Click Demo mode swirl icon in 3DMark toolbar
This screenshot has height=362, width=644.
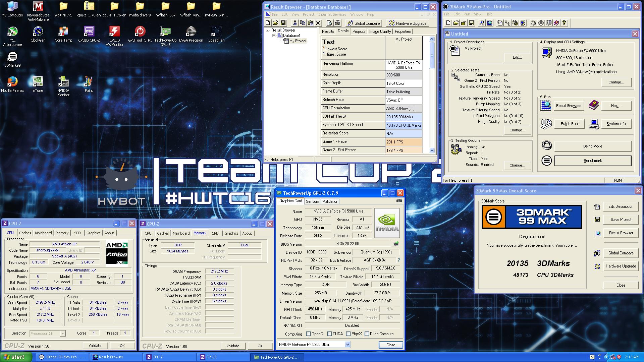[533, 23]
